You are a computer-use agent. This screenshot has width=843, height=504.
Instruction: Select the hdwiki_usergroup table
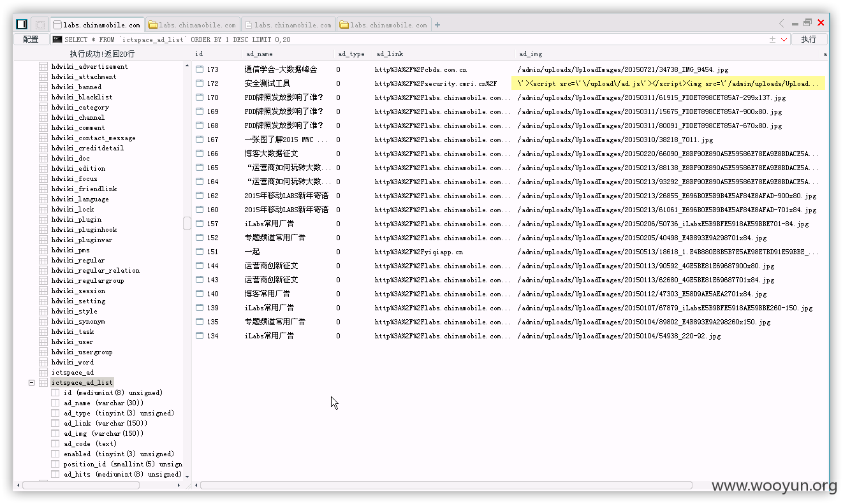82,352
